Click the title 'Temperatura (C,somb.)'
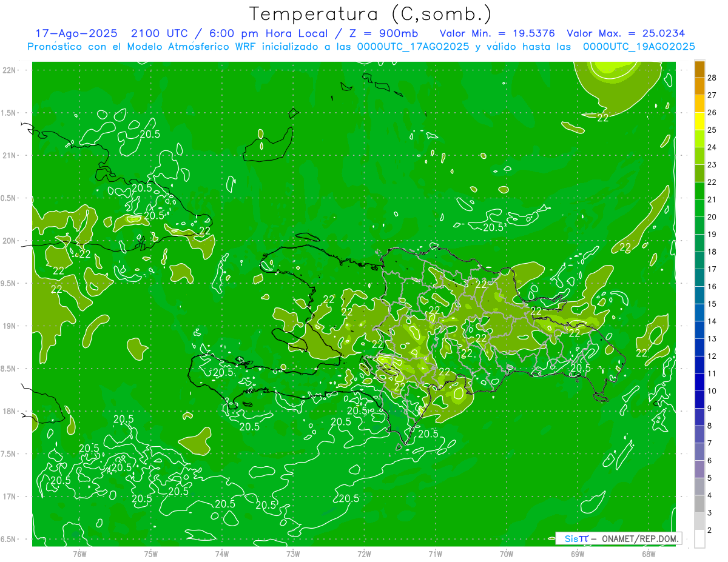Image resolution: width=728 pixels, height=562 pixels. click(370, 14)
